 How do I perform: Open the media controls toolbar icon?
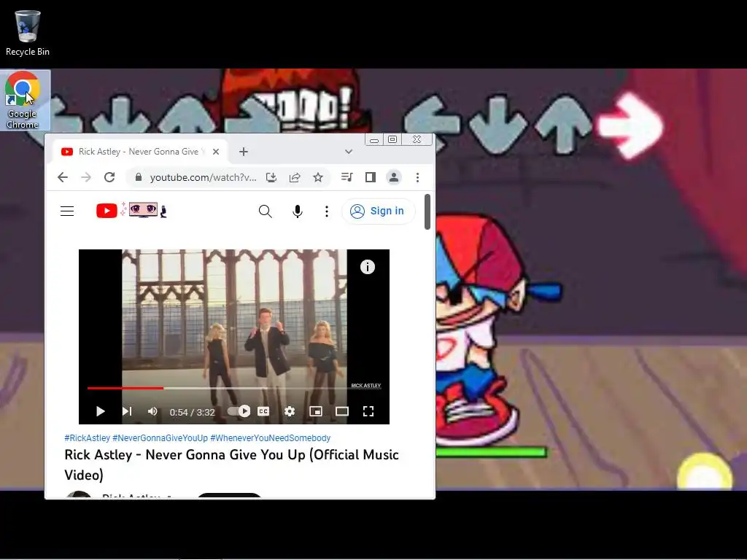click(347, 177)
